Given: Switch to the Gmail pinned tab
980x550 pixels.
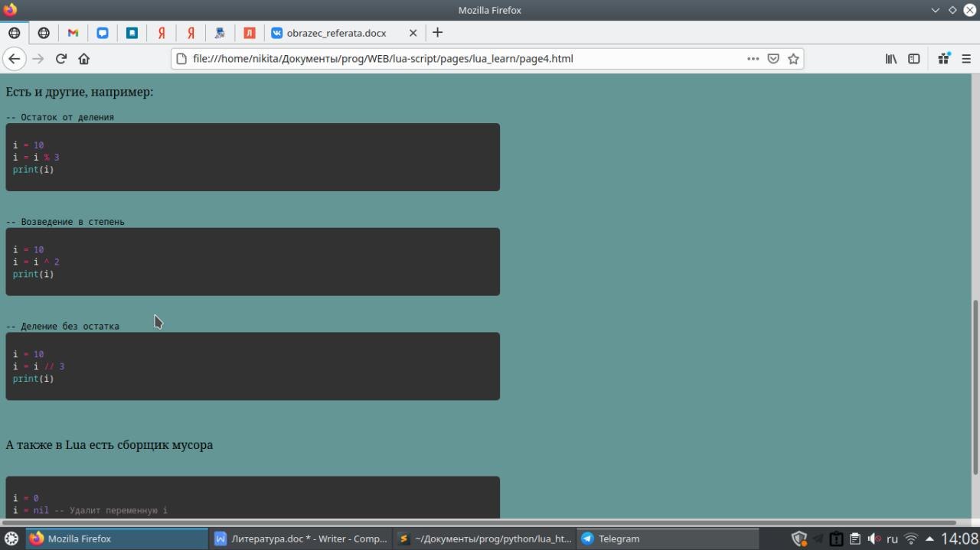Looking at the screenshot, I should (73, 33).
